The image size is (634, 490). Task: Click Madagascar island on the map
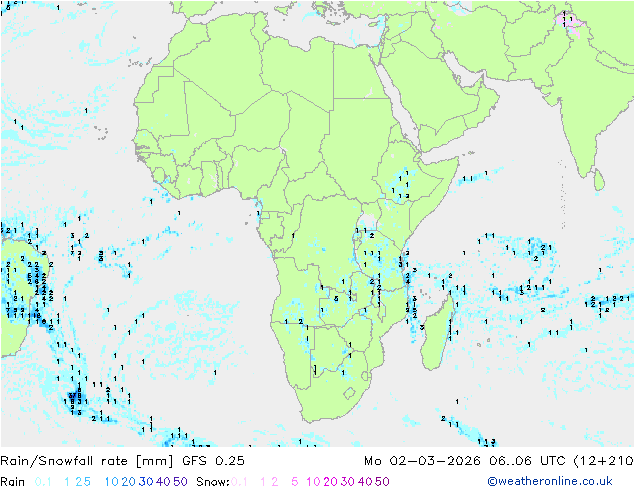437,334
